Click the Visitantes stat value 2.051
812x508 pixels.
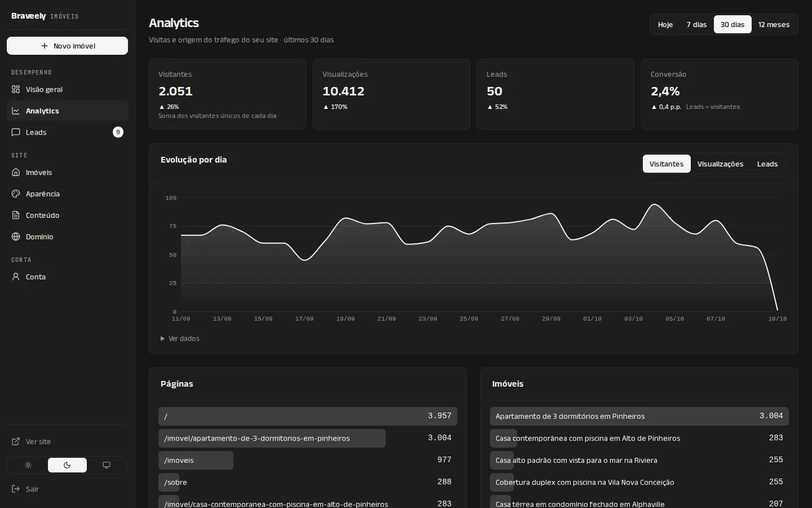point(175,91)
